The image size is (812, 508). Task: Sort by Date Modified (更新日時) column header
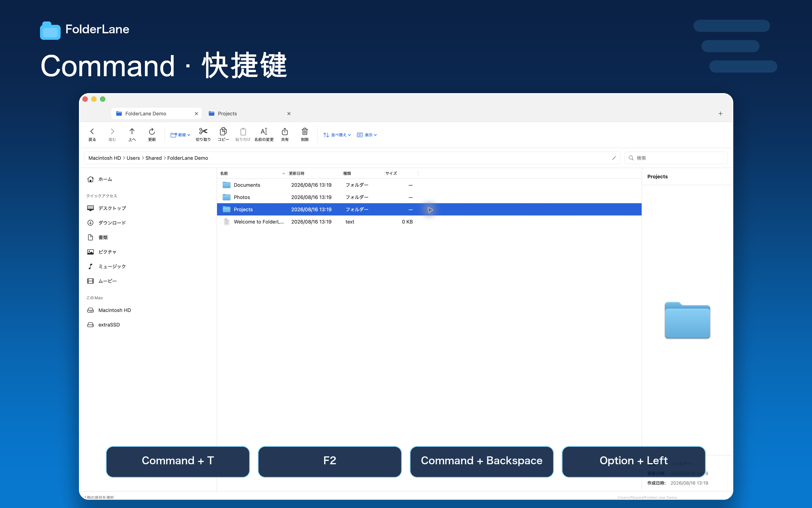point(315,173)
